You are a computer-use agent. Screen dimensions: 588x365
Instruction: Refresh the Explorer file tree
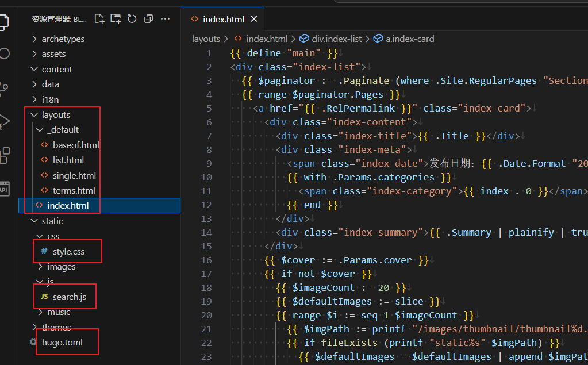click(132, 19)
